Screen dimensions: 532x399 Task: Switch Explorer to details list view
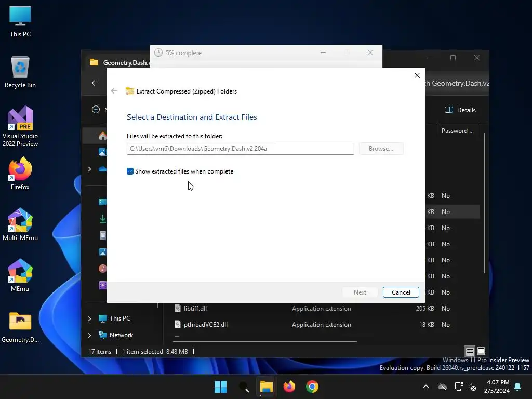point(470,351)
